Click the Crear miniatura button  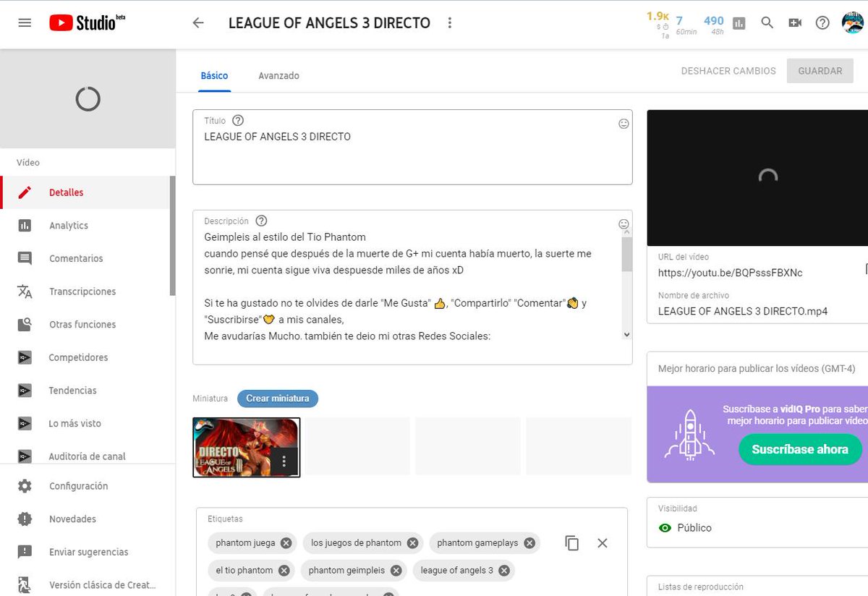pyautogui.click(x=278, y=399)
